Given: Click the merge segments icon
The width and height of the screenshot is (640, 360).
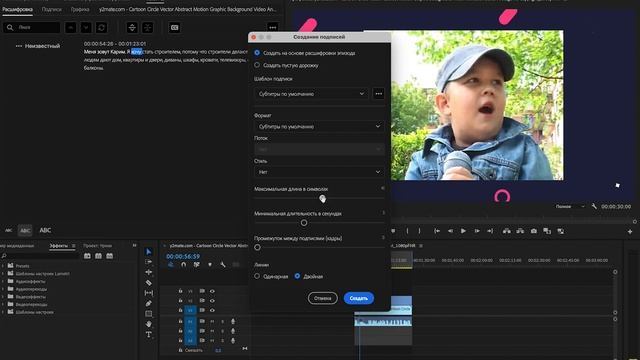Looking at the screenshot, I should (147, 27).
